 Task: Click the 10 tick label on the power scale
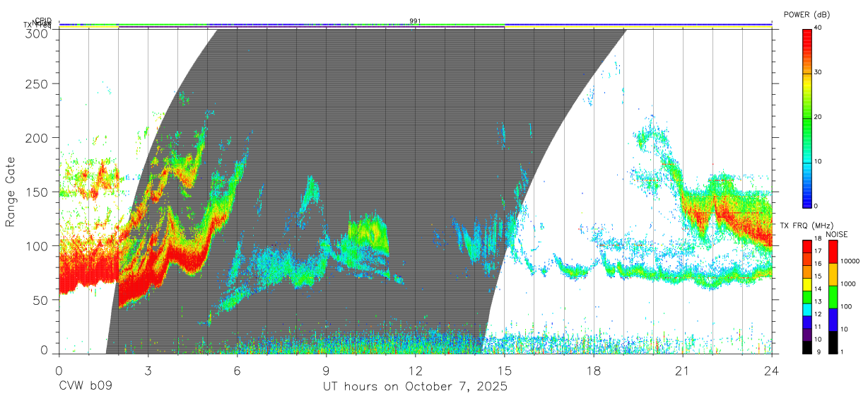[x=819, y=161]
